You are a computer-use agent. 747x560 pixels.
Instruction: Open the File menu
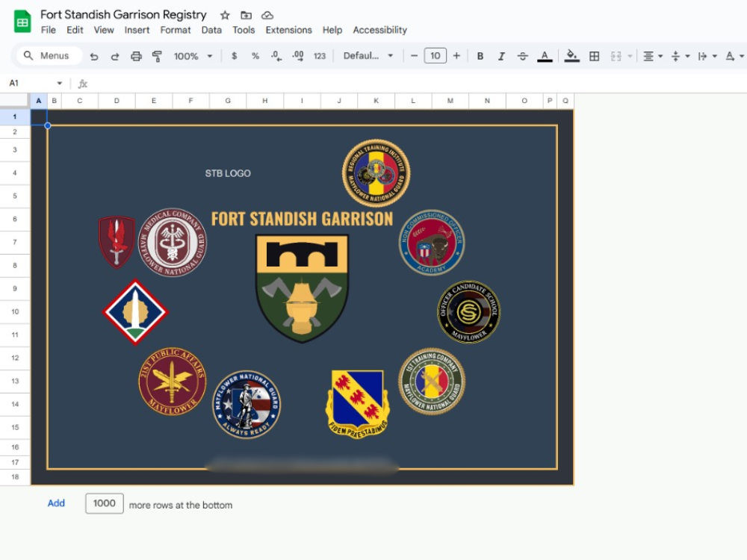click(48, 30)
